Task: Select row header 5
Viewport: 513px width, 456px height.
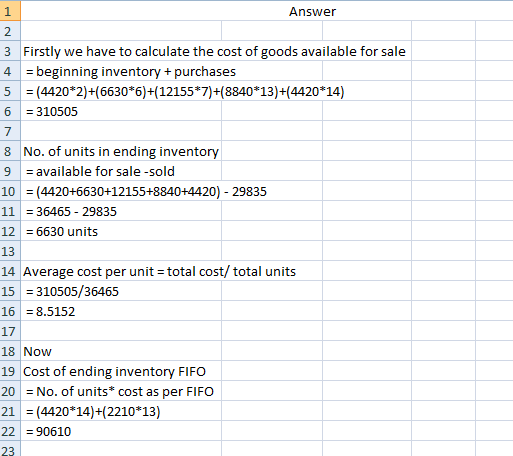Action: [x=10, y=91]
